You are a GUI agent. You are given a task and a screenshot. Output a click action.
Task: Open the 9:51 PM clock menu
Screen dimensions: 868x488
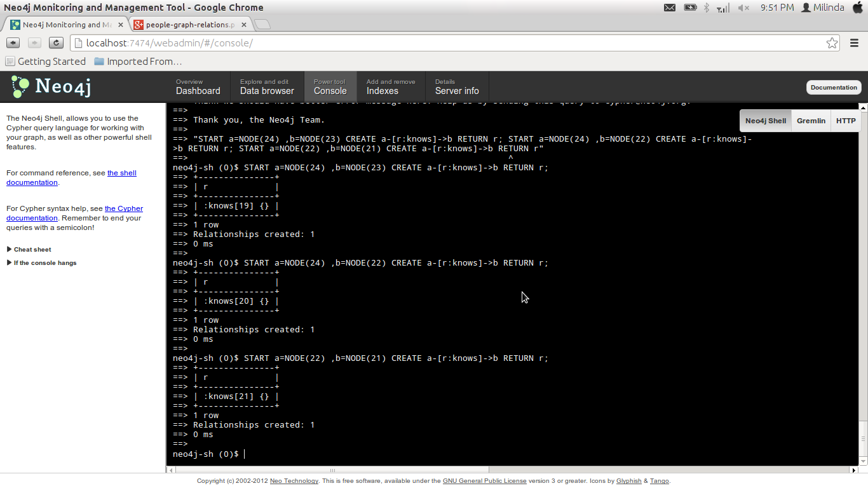(x=777, y=8)
